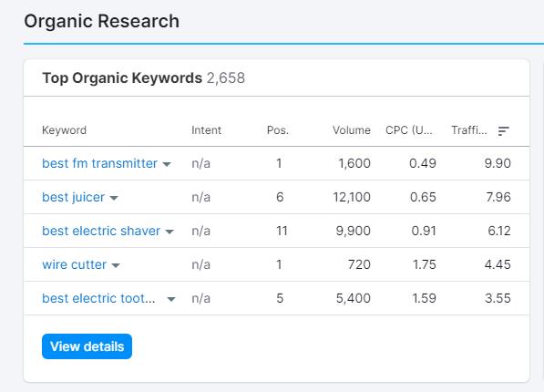The image size is (544, 392).
Task: Expand the best electric shaver dropdown arrow
Action: [x=169, y=232]
